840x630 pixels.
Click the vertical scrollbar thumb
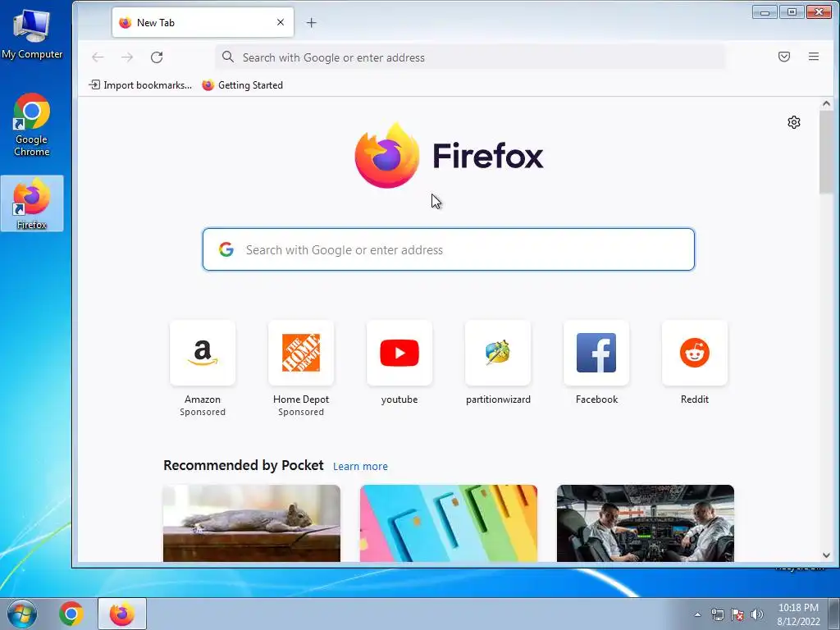pos(826,152)
